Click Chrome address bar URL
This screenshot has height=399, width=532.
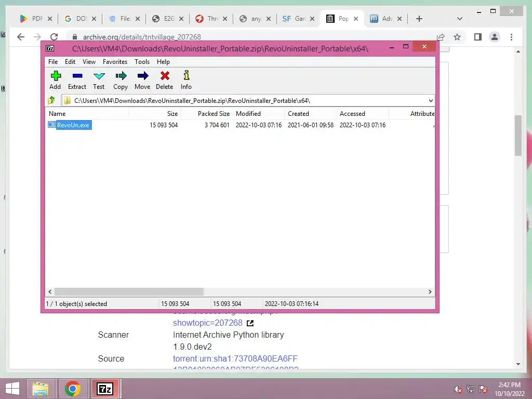pyautogui.click(x=142, y=37)
